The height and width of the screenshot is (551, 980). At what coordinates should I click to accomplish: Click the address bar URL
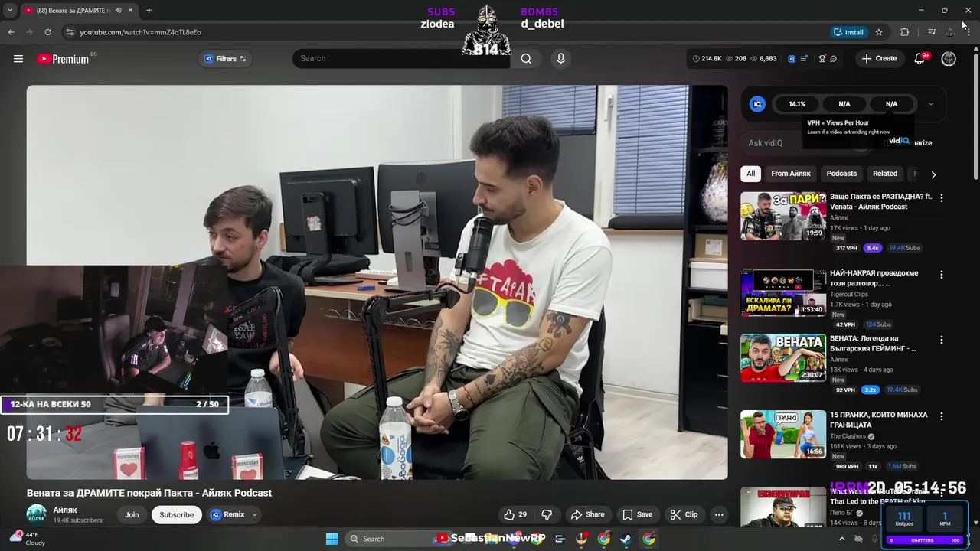(141, 32)
